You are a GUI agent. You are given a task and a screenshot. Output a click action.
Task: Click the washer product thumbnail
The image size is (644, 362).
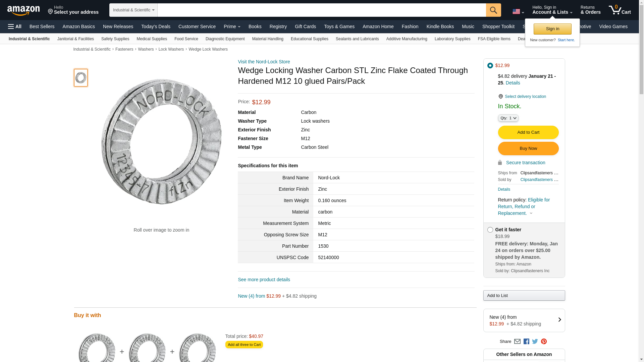[81, 78]
